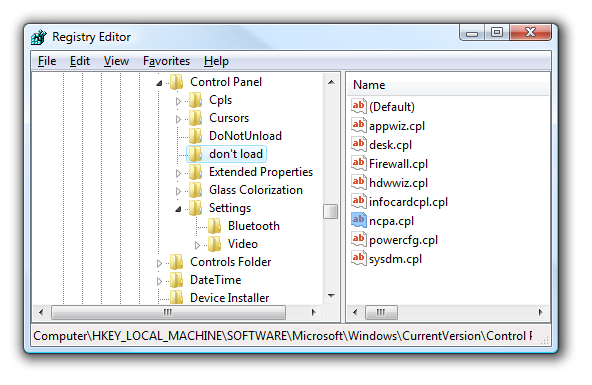Select the 'ncpa.cpl' value name
Screen dimensions: 592x385
point(392,221)
